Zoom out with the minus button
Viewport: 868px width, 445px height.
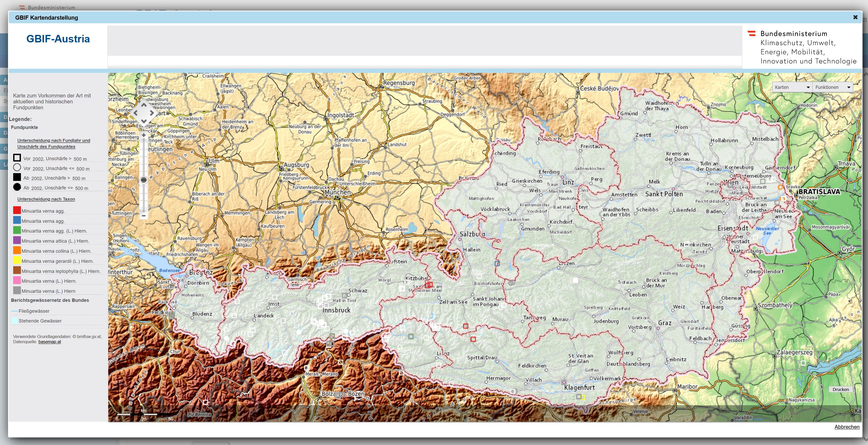coord(144,216)
